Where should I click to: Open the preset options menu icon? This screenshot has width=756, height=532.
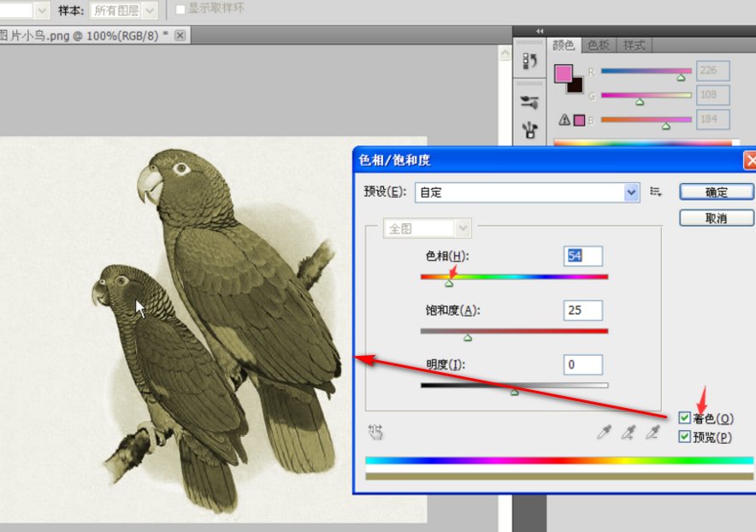click(x=656, y=192)
